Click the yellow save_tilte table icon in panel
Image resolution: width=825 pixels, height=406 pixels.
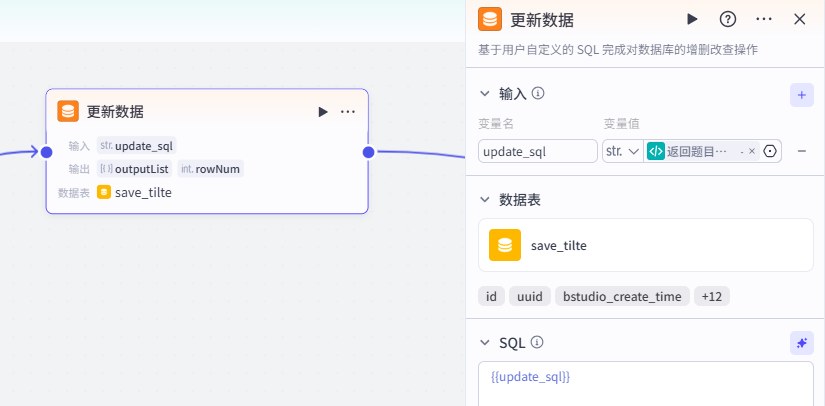505,245
